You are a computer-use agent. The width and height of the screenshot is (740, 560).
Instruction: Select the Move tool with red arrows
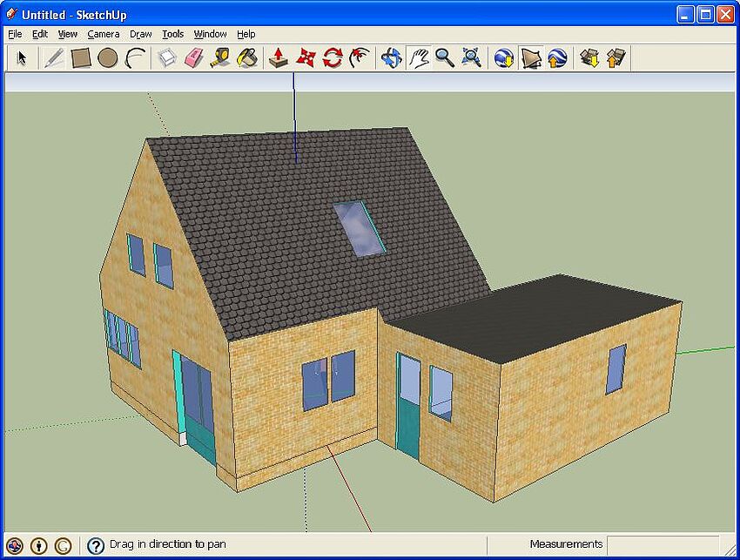coord(305,58)
